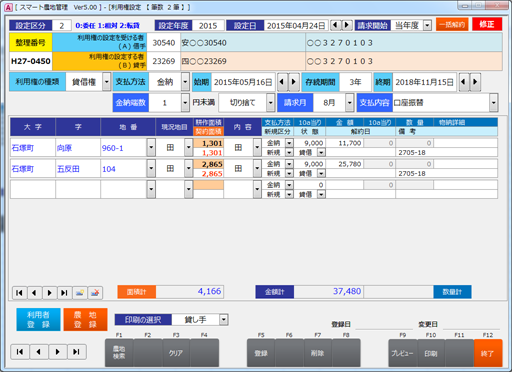Go to previous row in navigator beside 面積計
Viewport: 512px width, 372px height.
tap(34, 293)
